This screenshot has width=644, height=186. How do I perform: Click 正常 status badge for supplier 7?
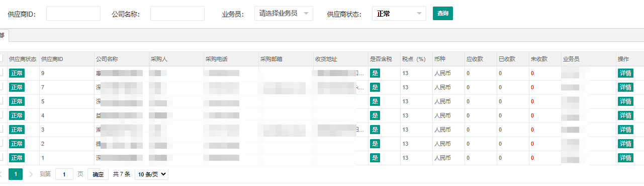(17, 87)
